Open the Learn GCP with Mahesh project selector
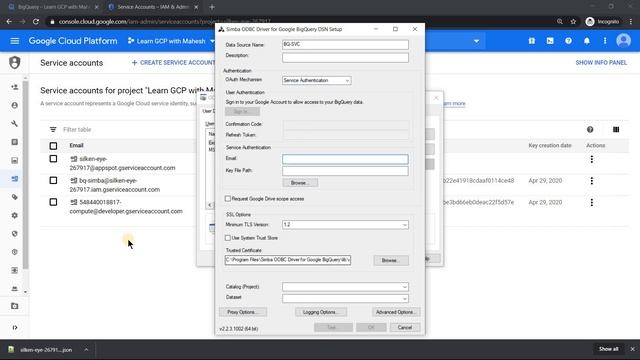 point(171,41)
